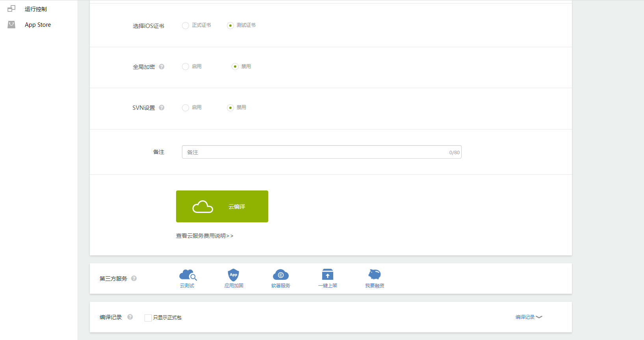Click help icon next to 全局加密
The height and width of the screenshot is (340, 644).
(161, 67)
